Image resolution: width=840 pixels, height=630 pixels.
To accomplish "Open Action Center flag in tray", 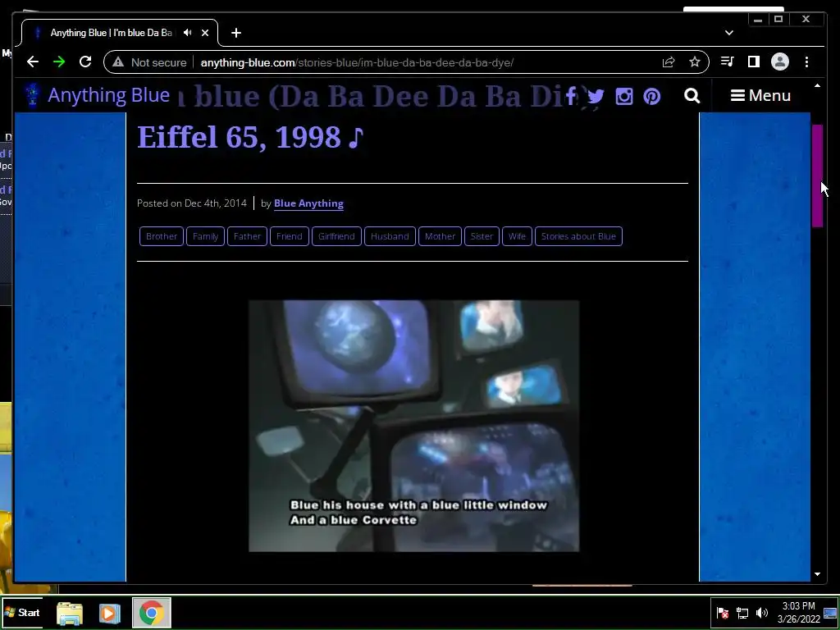I will [723, 613].
